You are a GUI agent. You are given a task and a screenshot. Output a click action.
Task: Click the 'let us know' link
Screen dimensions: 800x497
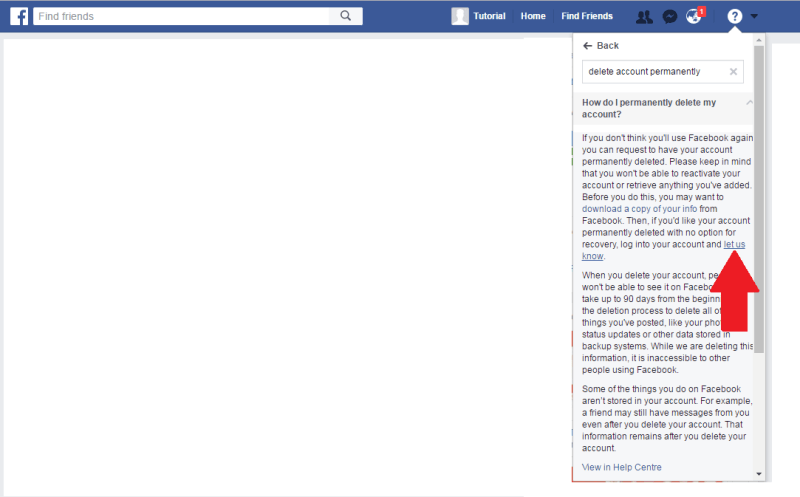point(734,244)
